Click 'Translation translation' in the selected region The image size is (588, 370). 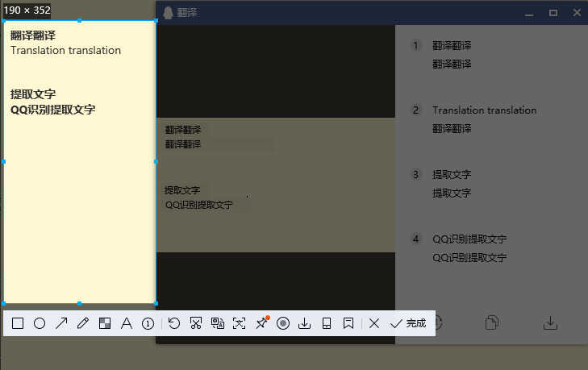point(65,50)
